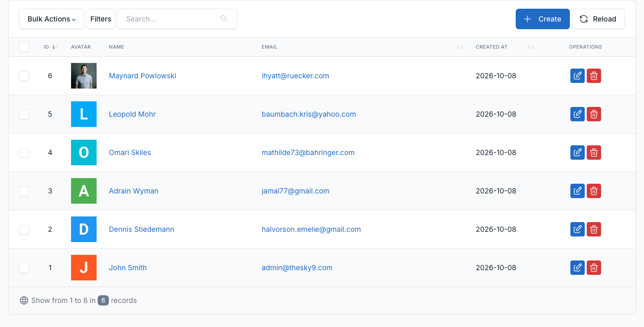Reload the table data
This screenshot has height=327, width=644.
(599, 19)
